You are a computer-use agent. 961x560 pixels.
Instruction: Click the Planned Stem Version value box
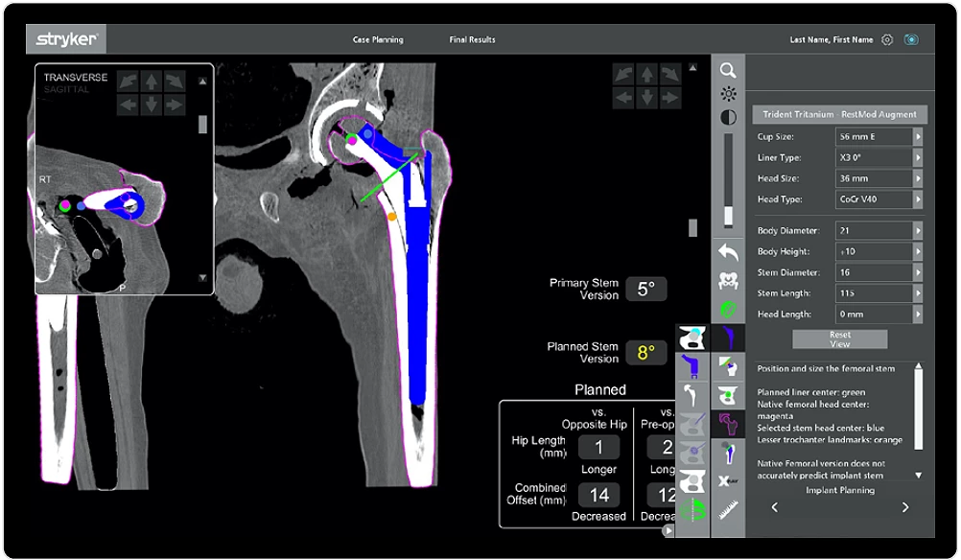point(645,353)
